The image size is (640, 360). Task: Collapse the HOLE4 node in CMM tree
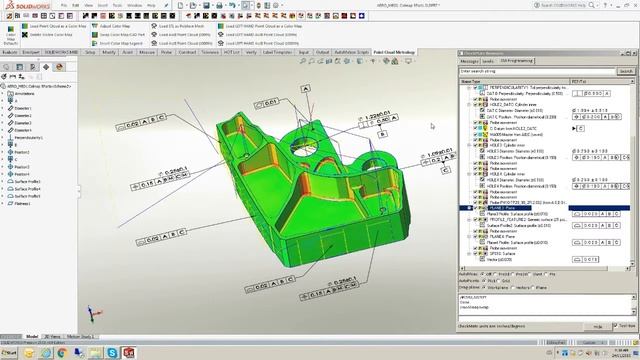469,174
